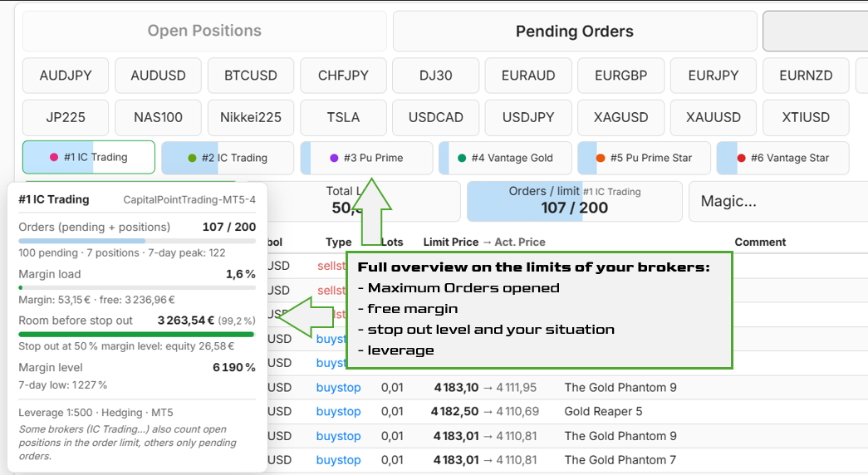Filter by USDCAD symbol
The width and height of the screenshot is (868, 475).
coord(435,117)
